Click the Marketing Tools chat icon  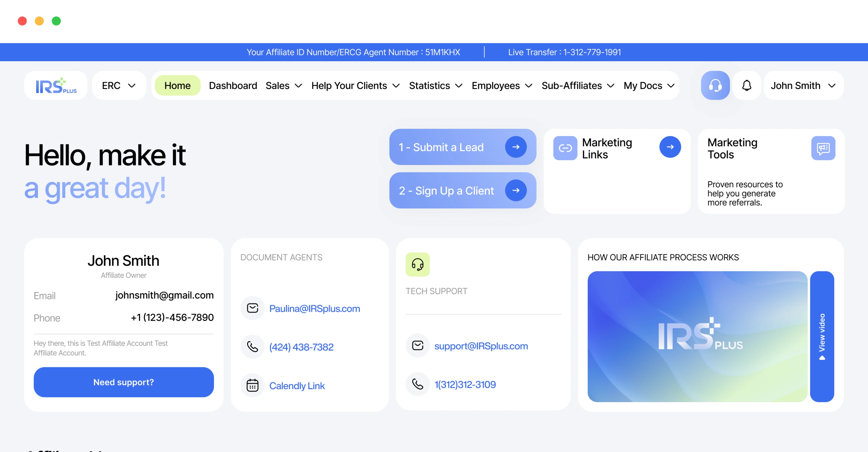tap(823, 148)
